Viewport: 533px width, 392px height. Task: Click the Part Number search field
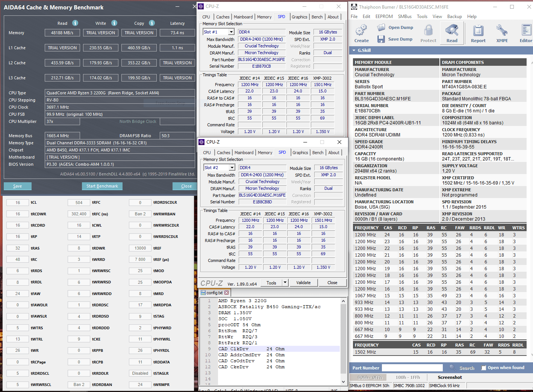click(412, 368)
